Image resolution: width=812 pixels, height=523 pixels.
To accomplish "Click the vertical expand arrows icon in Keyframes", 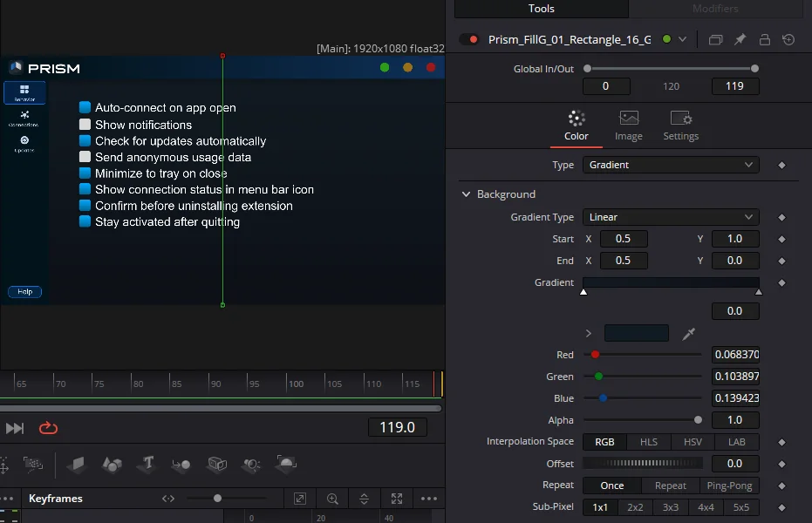I will click(364, 499).
